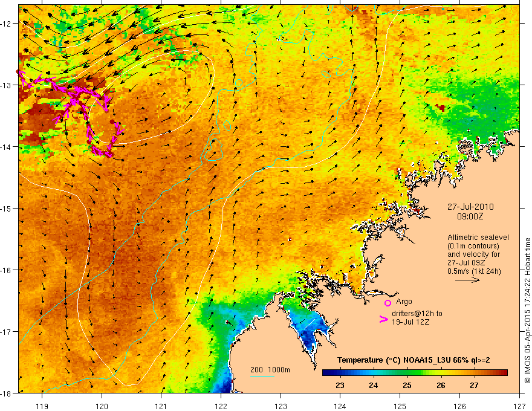Click the color bar tick label 24
The height and width of the screenshot is (411, 532).
[x=373, y=386]
